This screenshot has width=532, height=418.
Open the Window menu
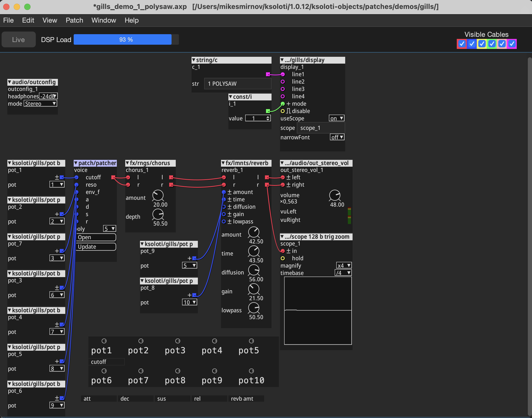tap(104, 20)
